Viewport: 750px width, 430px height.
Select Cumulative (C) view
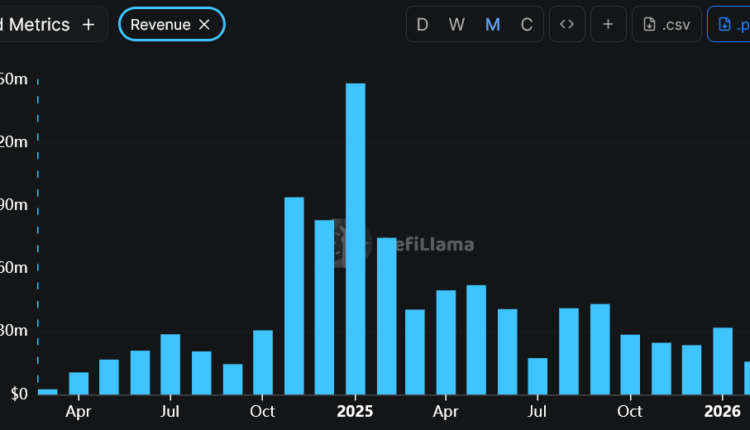(526, 24)
